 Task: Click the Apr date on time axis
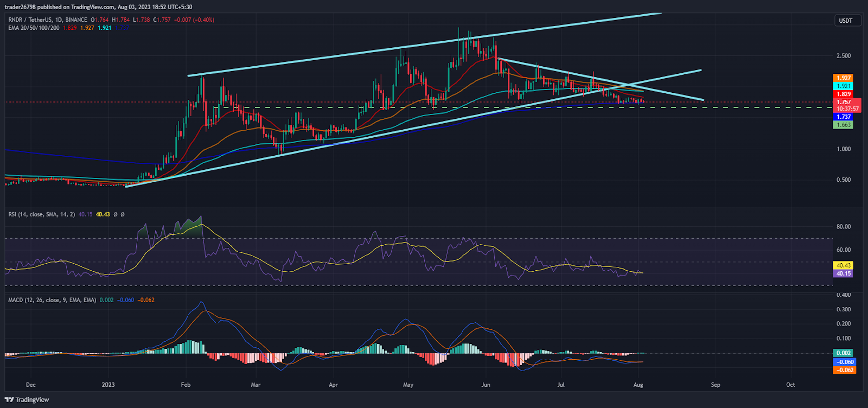pos(333,385)
